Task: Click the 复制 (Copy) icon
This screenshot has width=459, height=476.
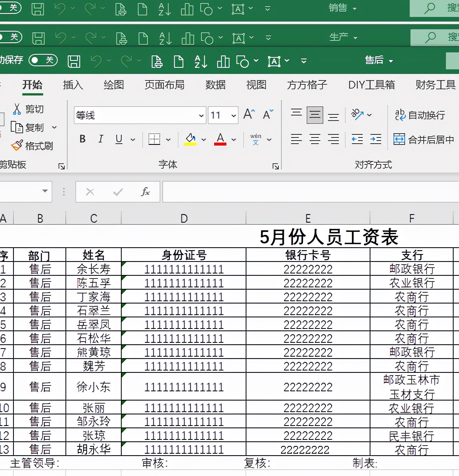Action: coord(16,127)
